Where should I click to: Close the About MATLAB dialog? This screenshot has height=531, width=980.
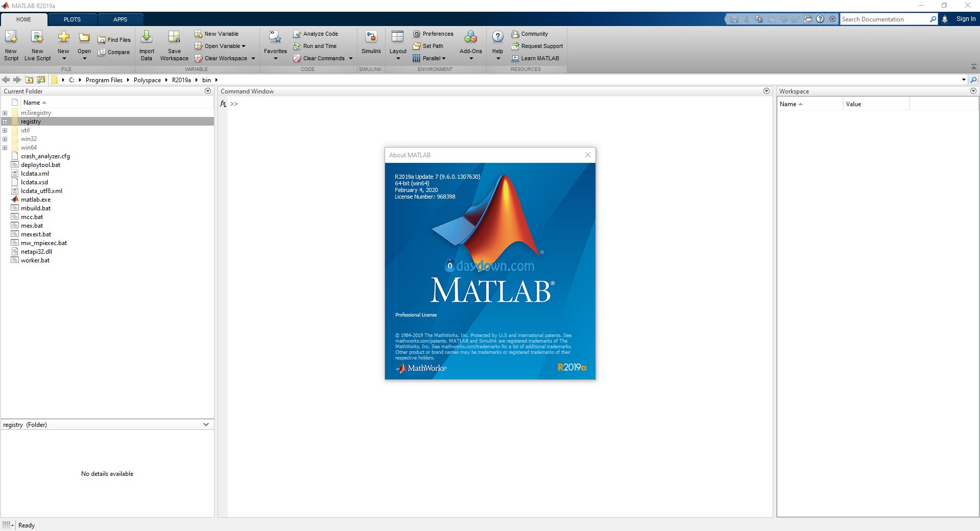coord(588,155)
